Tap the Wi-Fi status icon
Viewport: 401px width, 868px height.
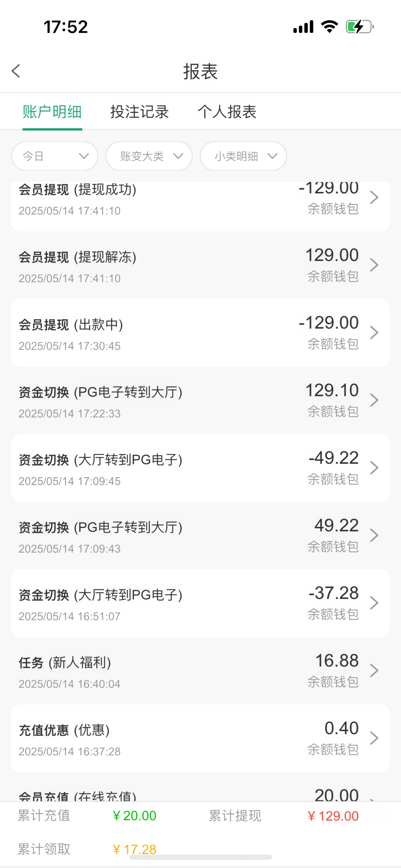pyautogui.click(x=329, y=27)
